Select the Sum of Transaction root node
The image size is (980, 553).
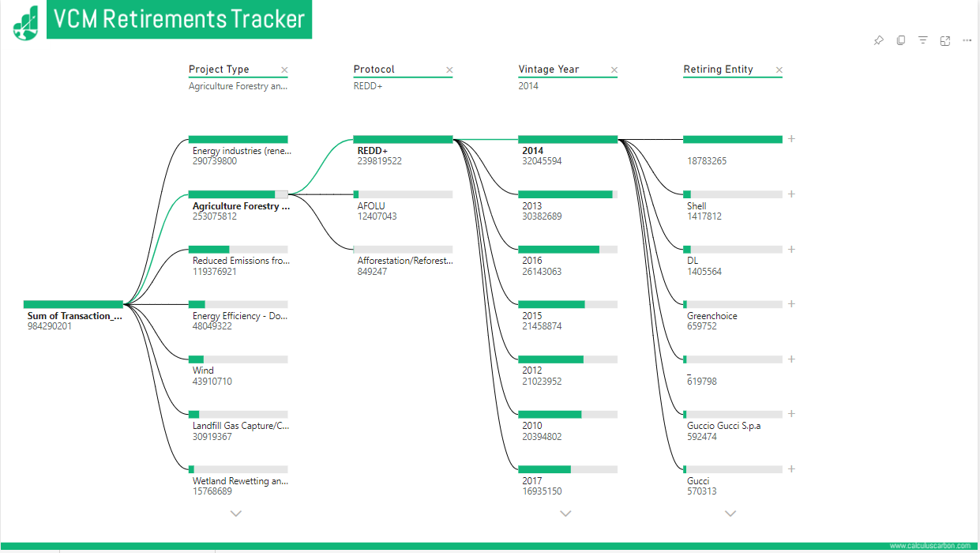click(x=75, y=316)
